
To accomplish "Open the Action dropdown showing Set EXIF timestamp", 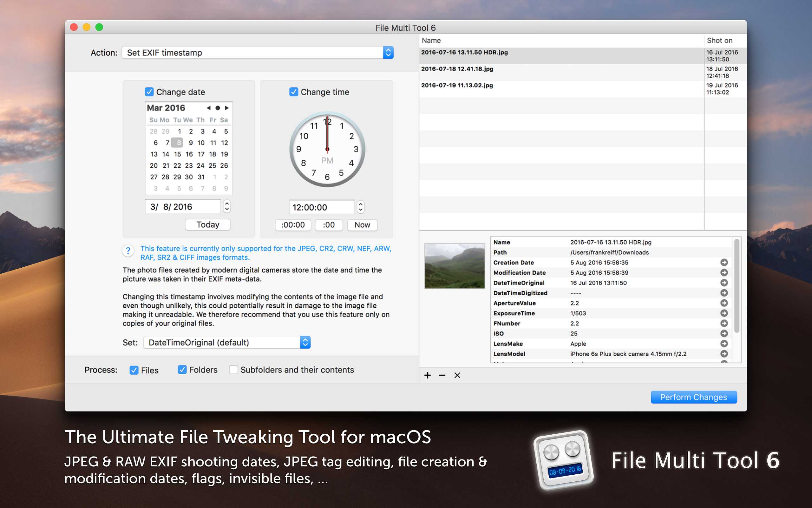I will click(257, 53).
